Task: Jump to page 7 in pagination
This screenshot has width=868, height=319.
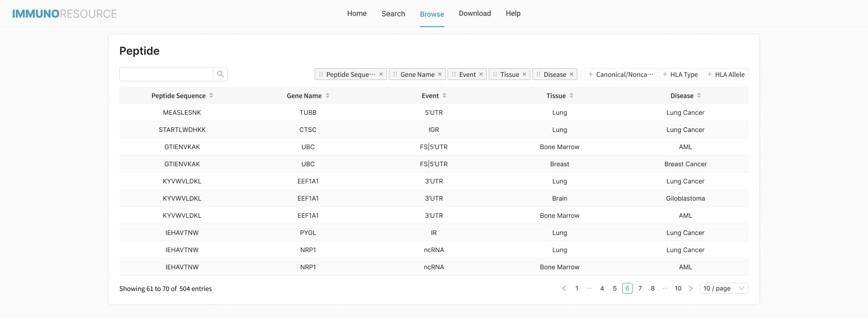Action: [x=640, y=288]
